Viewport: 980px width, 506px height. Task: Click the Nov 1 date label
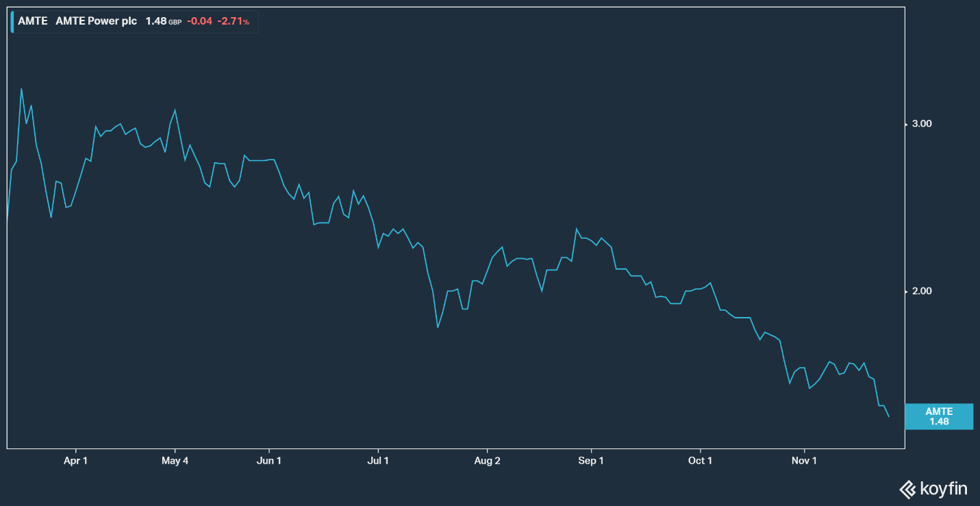(804, 461)
